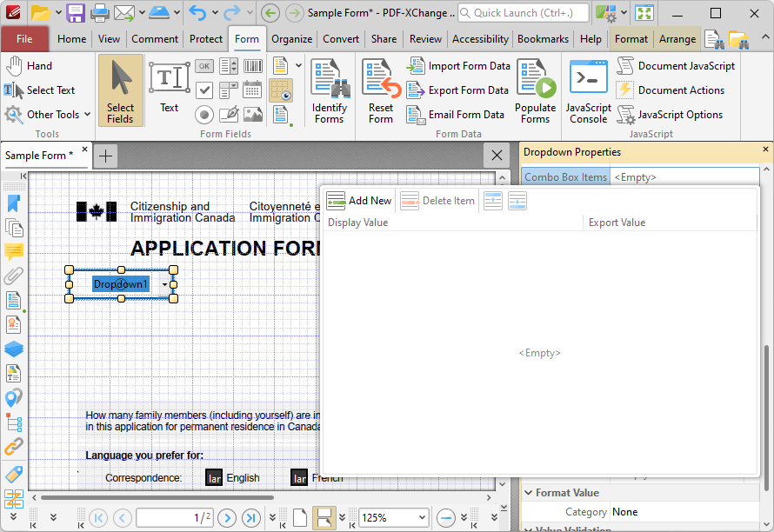Open the Bookmarks pane from the sidebar
774x532 pixels.
14,203
